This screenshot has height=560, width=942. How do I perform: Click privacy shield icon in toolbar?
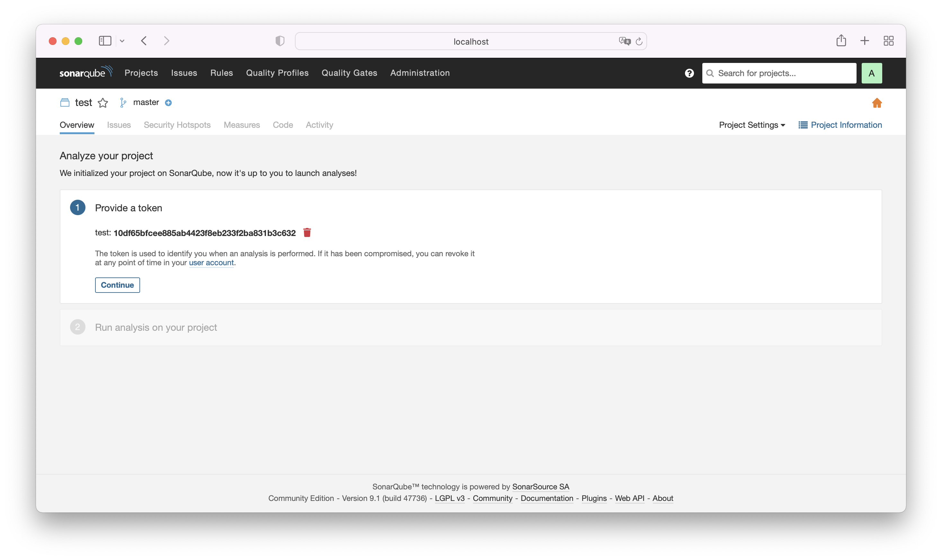click(x=280, y=41)
